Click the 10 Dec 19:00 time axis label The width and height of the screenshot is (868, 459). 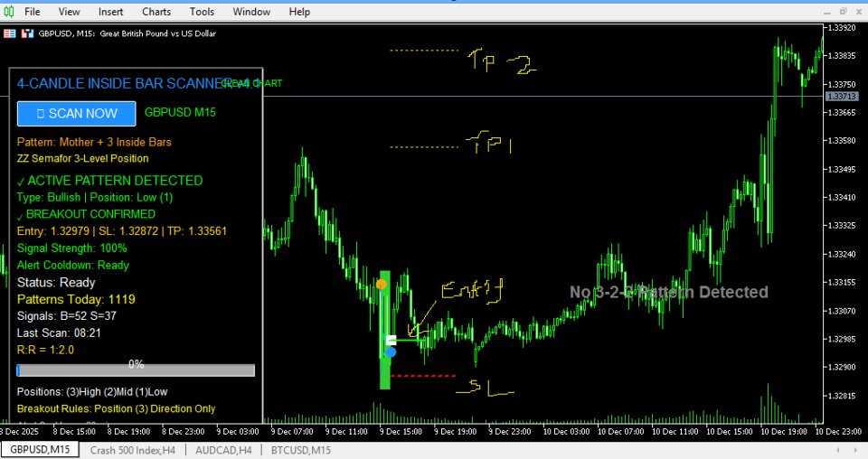coord(783,431)
